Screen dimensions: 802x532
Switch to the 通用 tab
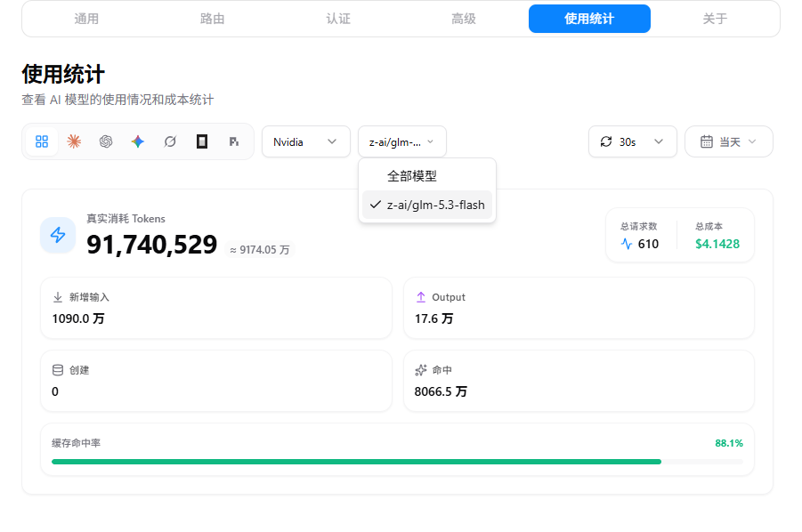(86, 19)
